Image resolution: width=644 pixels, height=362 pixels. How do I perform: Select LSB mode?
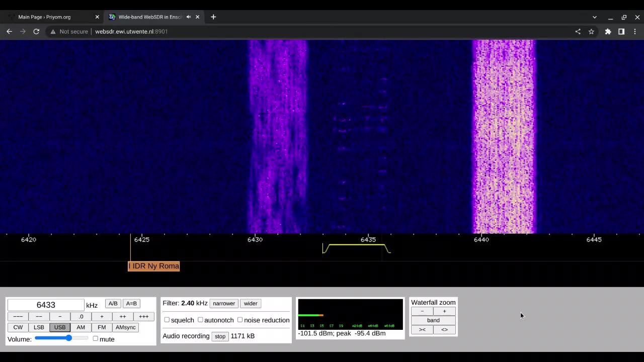pos(39,327)
